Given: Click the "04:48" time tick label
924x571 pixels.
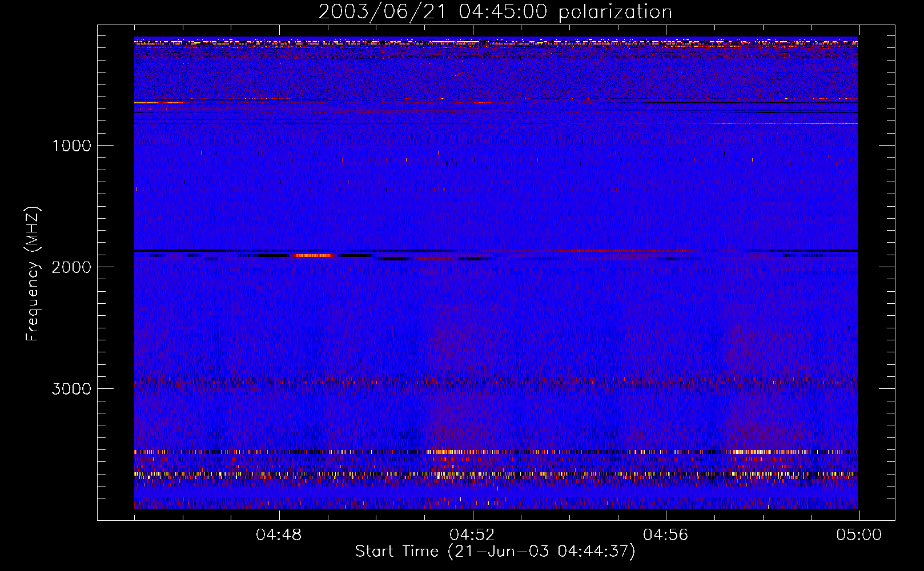Looking at the screenshot, I should pos(279,535).
